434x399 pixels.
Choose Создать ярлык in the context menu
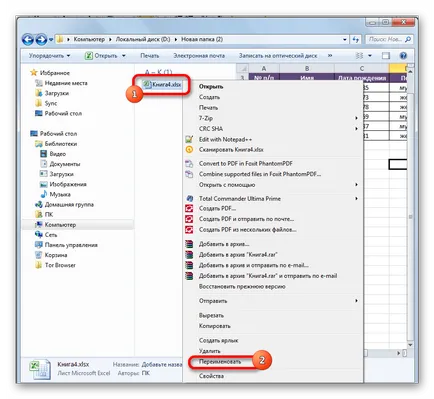pyautogui.click(x=219, y=340)
